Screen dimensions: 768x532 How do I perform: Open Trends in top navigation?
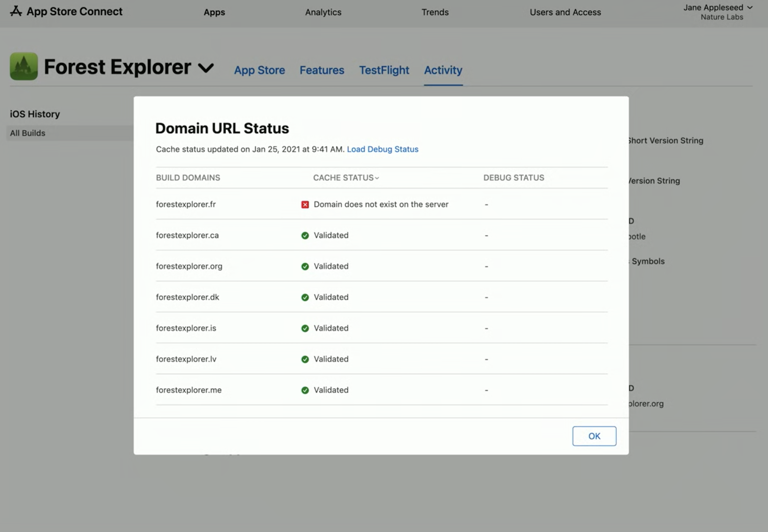coord(435,12)
